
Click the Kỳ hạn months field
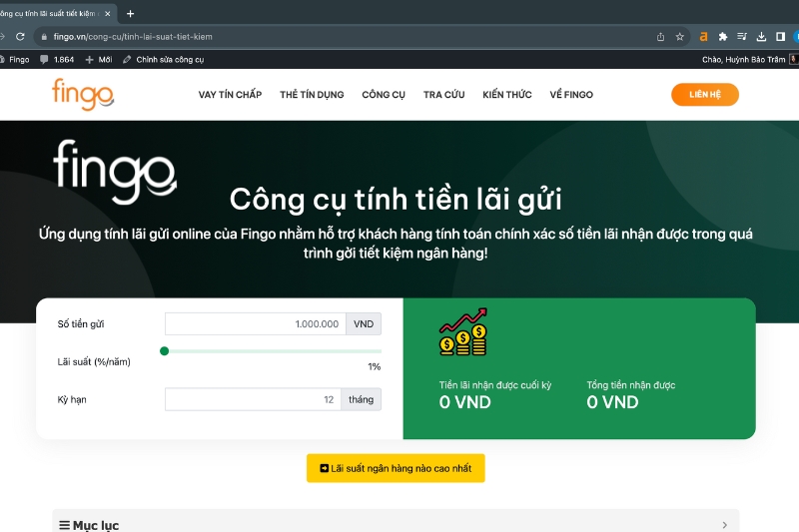pyautogui.click(x=253, y=399)
